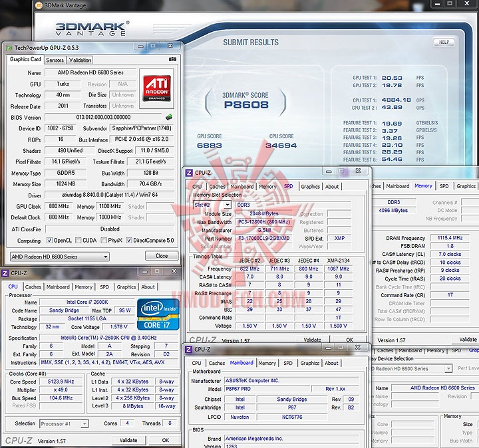Close the CPU-Z CPU window
The image size is (479, 448).
pyautogui.click(x=174, y=271)
